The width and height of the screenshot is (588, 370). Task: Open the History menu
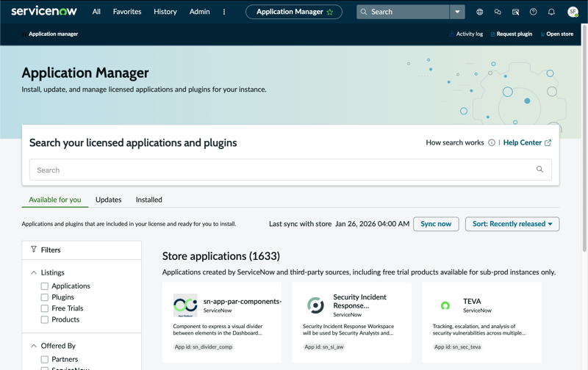click(165, 12)
